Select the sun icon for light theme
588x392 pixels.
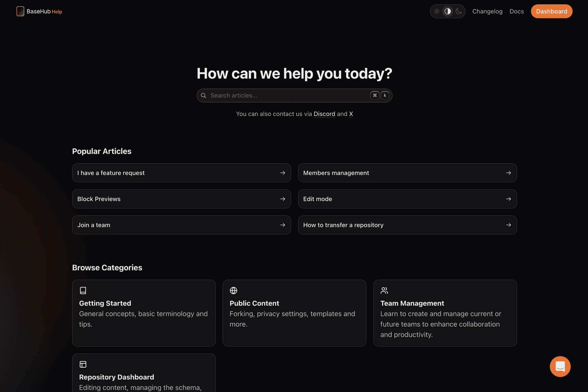437,11
